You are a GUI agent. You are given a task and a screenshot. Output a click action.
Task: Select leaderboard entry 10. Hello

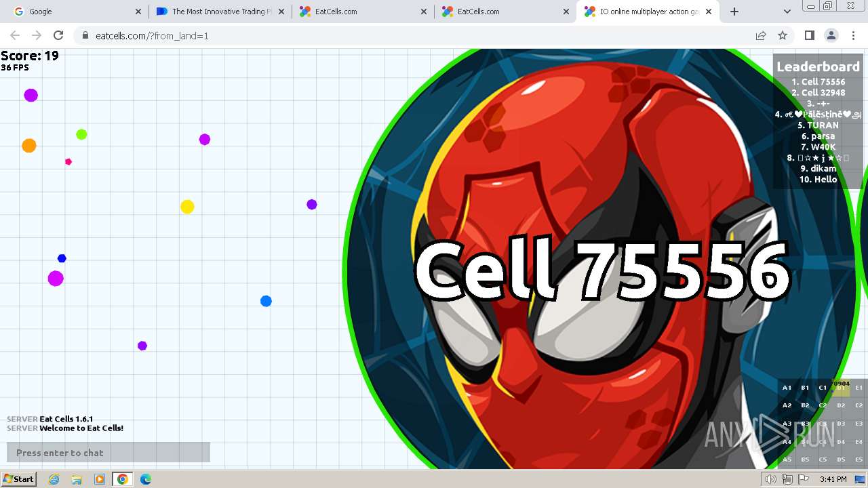[x=818, y=180]
